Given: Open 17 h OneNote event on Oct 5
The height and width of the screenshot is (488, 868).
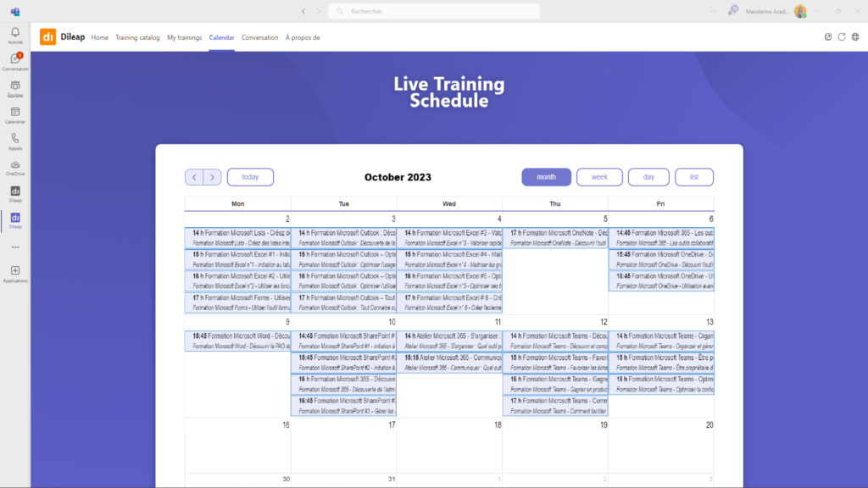Looking at the screenshot, I should pos(555,238).
